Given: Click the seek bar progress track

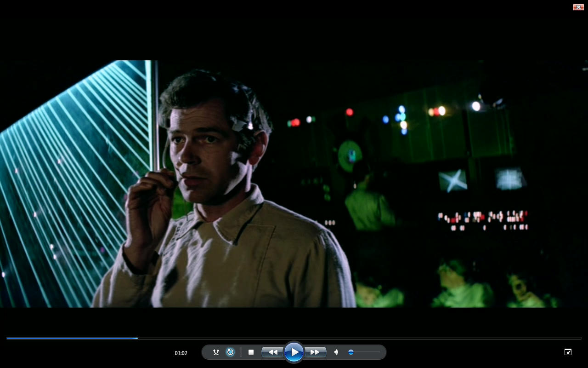Looking at the screenshot, I should click(x=294, y=338).
